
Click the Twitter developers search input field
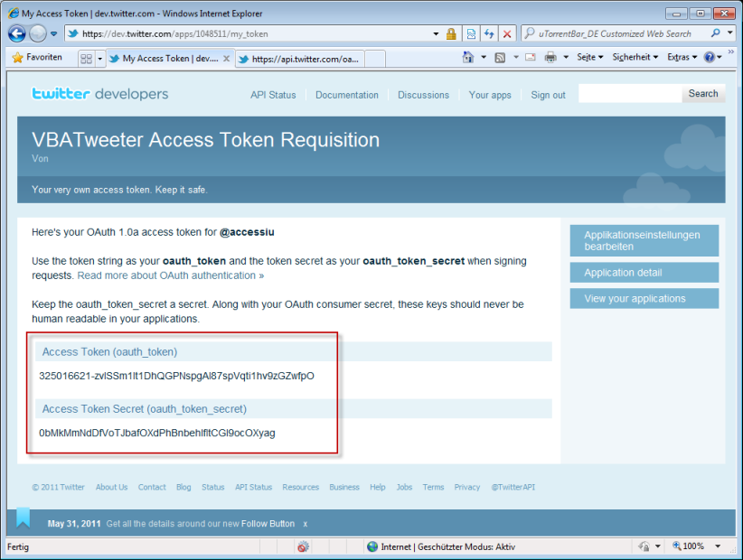(629, 94)
